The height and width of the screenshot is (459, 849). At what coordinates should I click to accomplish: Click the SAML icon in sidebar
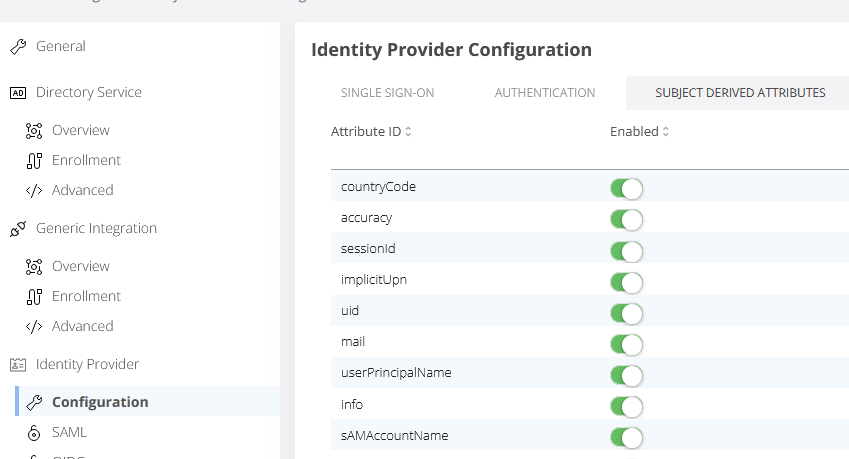[x=33, y=432]
